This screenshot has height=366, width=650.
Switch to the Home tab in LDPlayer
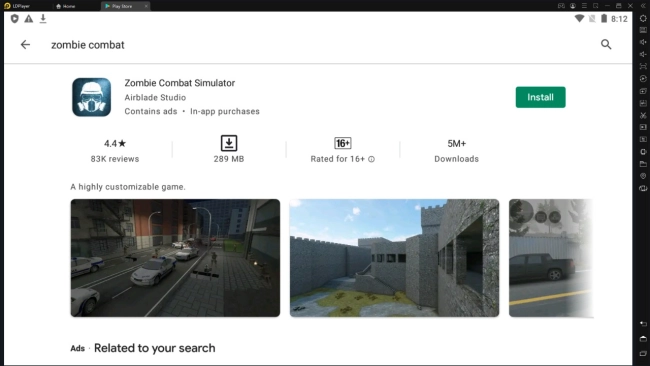click(x=66, y=6)
